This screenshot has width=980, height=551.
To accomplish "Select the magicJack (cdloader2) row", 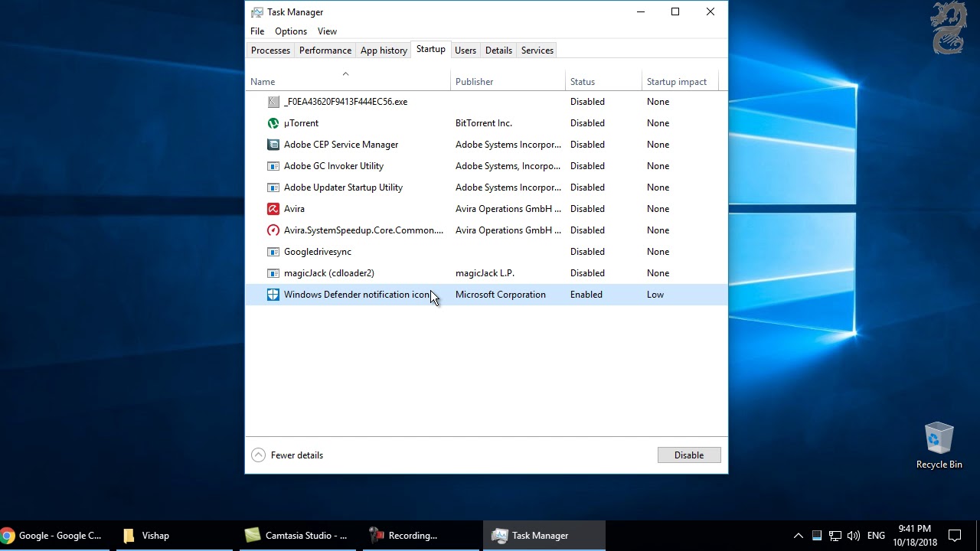I will [328, 273].
